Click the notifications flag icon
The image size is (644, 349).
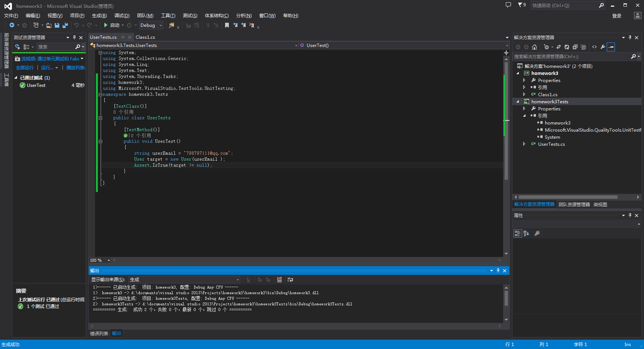click(x=522, y=5)
